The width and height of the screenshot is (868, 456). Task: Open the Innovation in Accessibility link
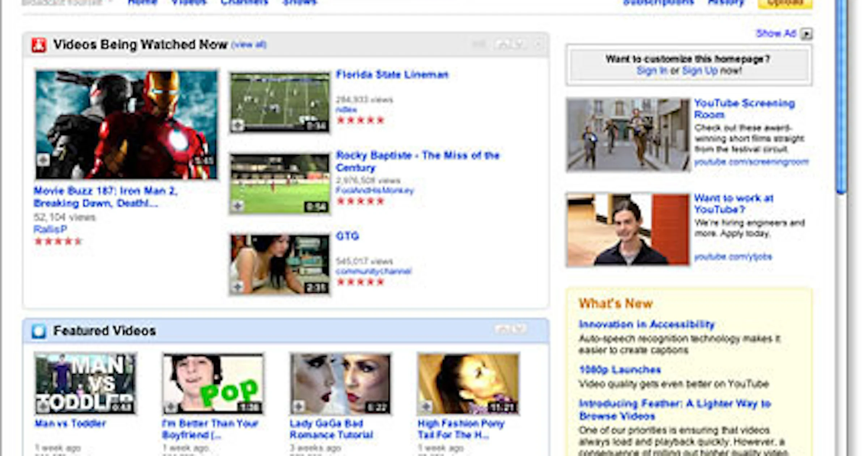point(647,324)
